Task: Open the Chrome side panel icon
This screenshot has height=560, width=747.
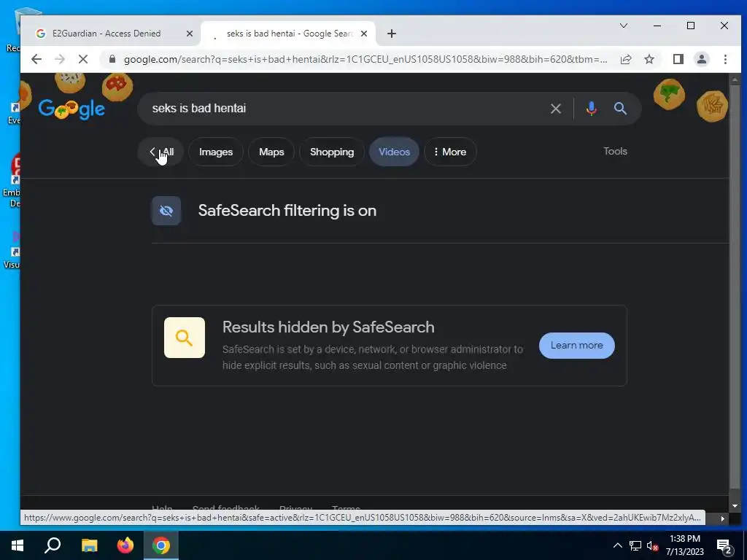Action: pos(678,59)
